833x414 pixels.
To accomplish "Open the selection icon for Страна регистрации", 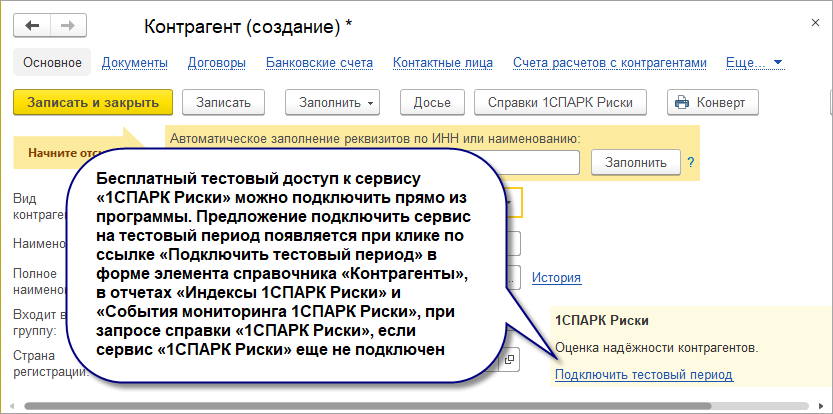I will (x=509, y=360).
